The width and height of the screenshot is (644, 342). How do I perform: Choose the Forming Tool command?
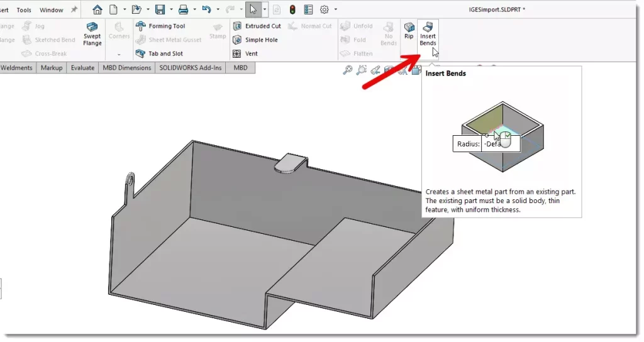(x=160, y=26)
